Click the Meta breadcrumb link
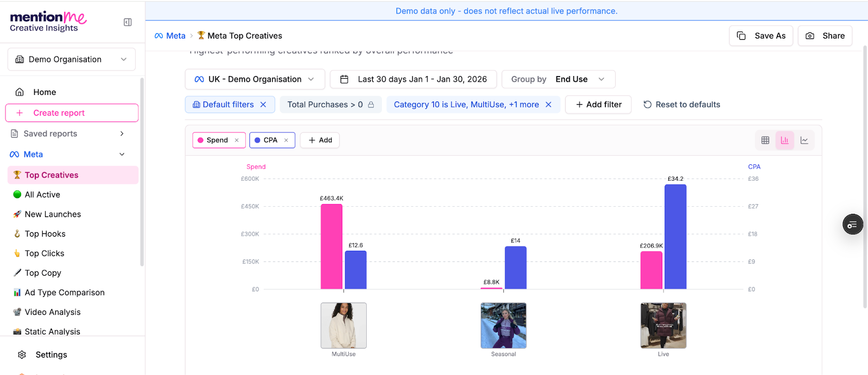 170,35
